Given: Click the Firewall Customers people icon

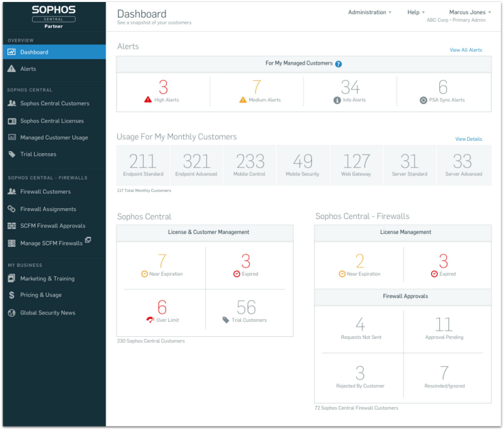Looking at the screenshot, I should coord(12,192).
